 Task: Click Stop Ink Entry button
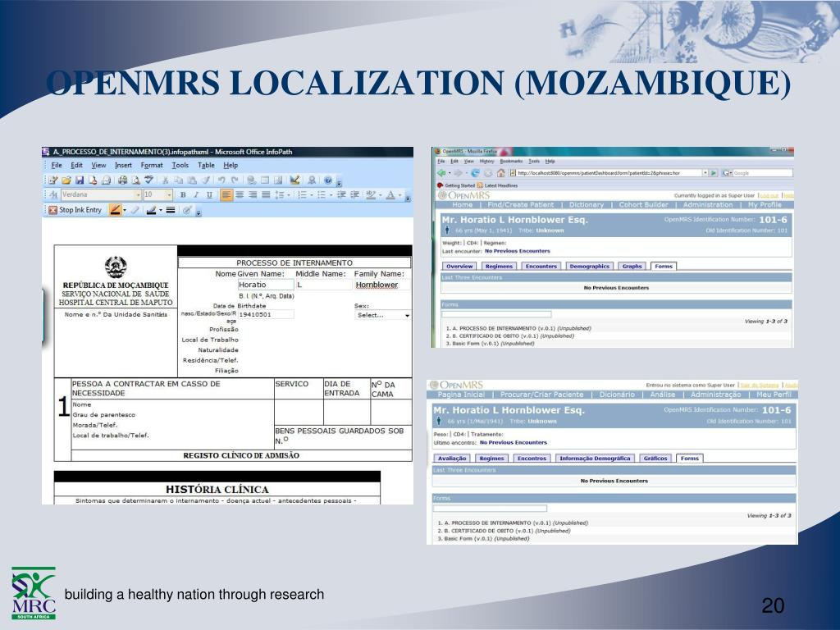(x=75, y=210)
